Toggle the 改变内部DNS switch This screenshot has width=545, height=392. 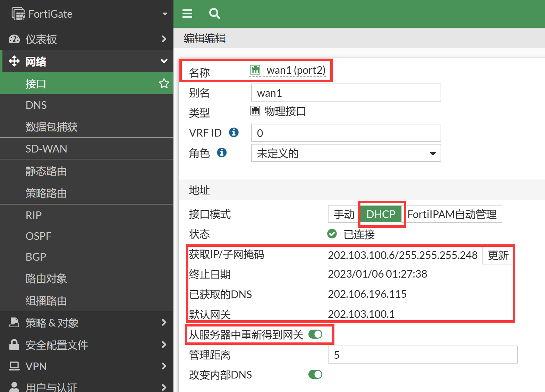pos(315,374)
